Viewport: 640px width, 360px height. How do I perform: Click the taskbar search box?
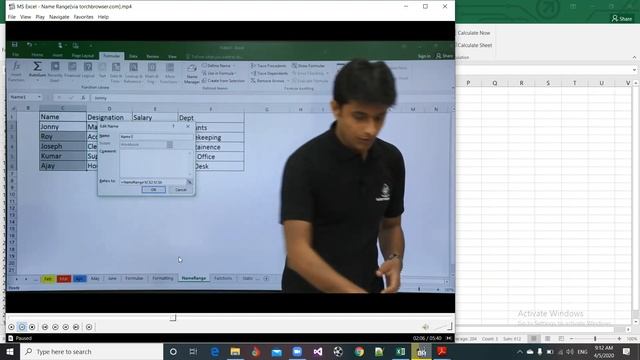coord(91,351)
